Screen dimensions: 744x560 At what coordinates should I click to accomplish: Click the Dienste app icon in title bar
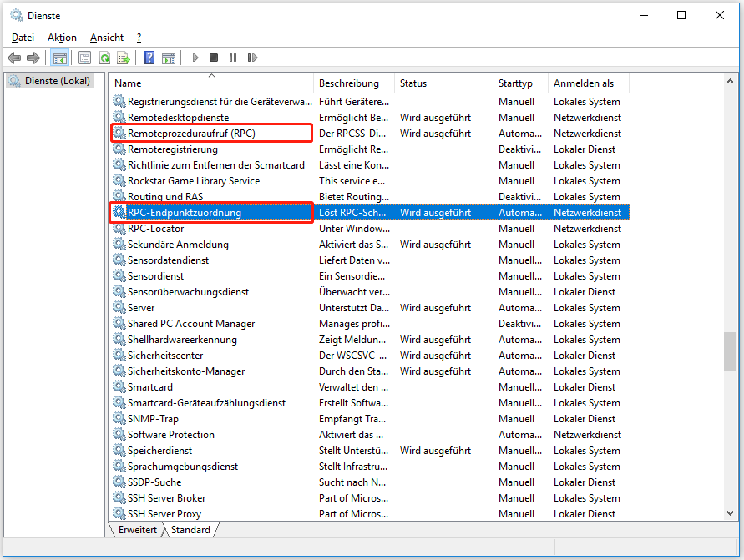point(17,15)
